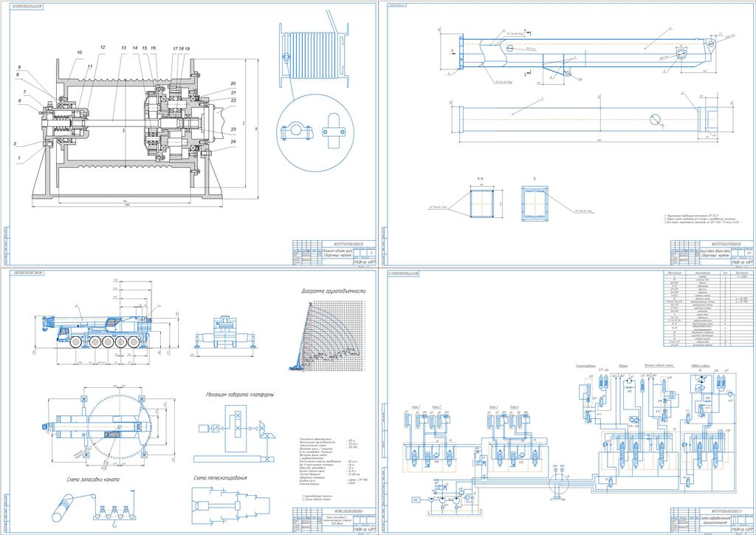This screenshot has height=535, width=756.
Task: Click part callout number 13 on winch drawing
Action: pos(123,48)
